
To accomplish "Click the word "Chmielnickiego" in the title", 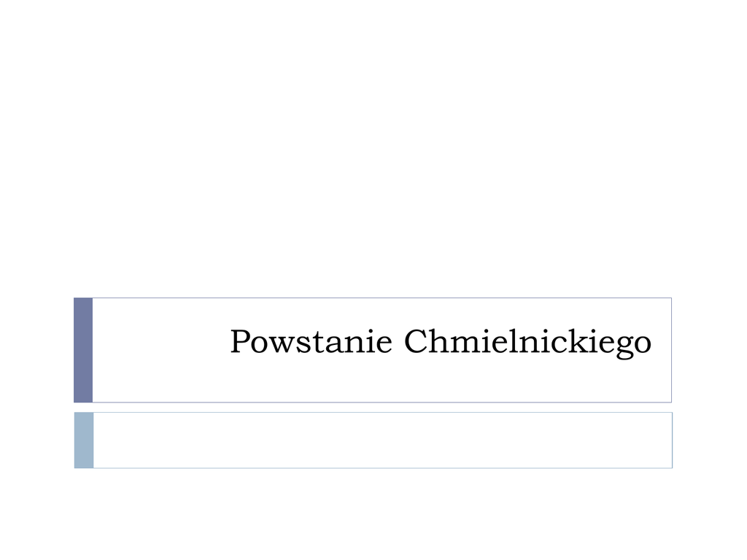I will [x=527, y=342].
